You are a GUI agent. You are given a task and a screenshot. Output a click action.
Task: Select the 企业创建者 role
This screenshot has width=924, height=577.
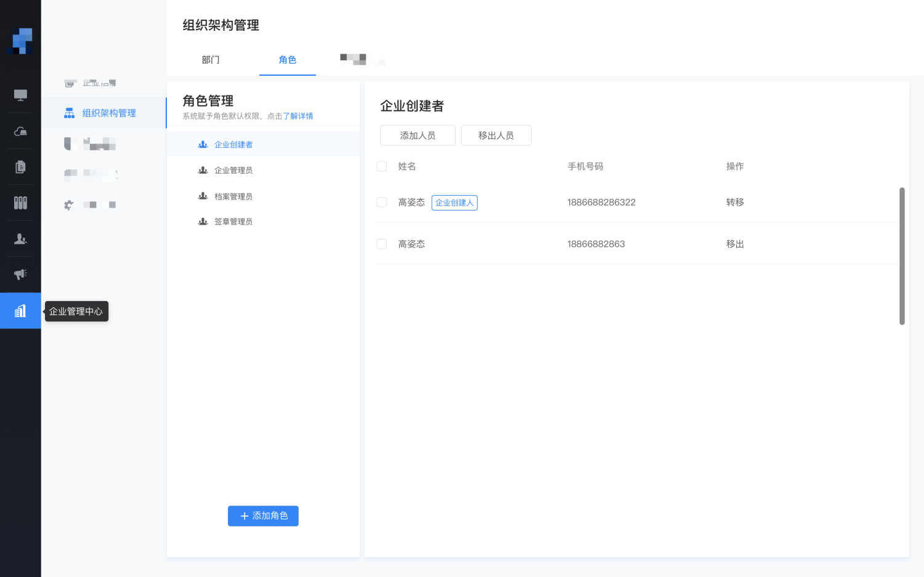click(x=263, y=144)
